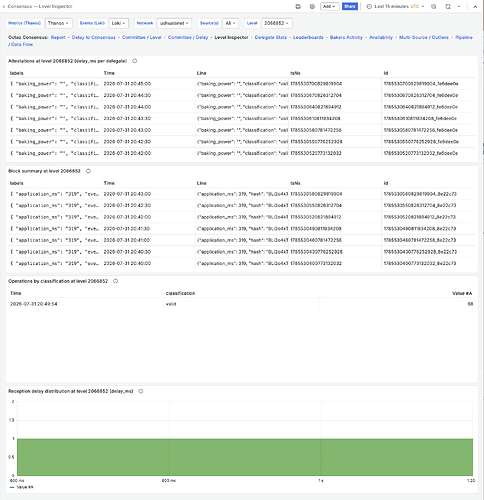The height and width of the screenshot is (500, 484).
Task: Collapse the top toolbar with chevron-up icon
Action: (475, 6)
